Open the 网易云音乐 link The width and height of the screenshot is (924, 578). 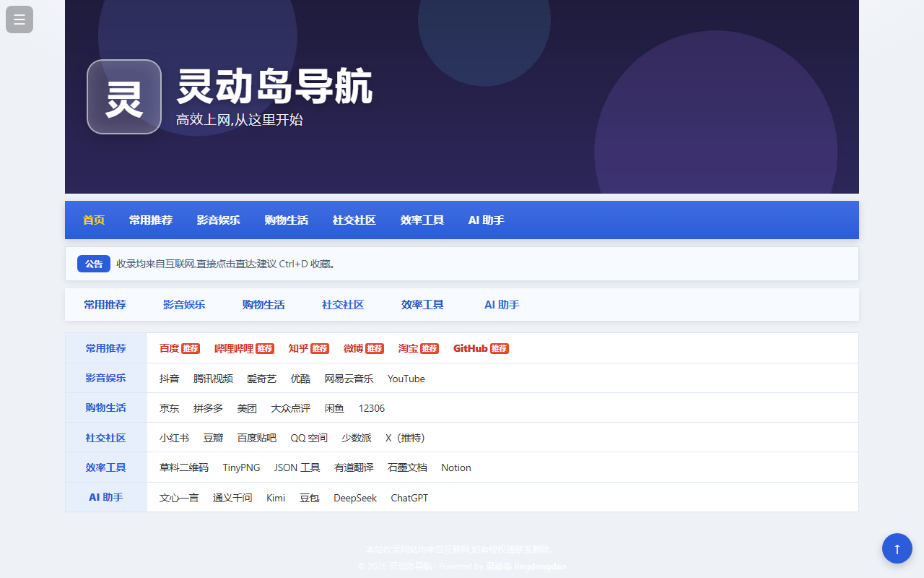coord(349,379)
